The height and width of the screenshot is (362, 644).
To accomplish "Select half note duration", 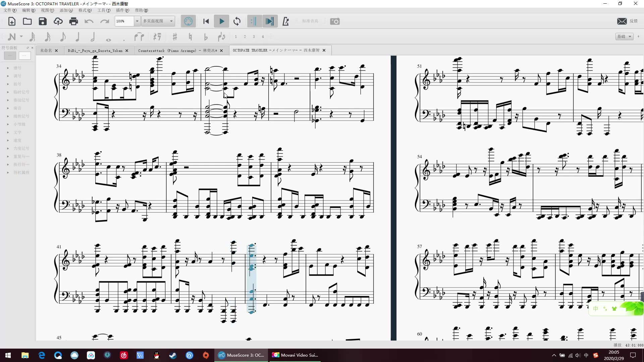I will 93,37.
